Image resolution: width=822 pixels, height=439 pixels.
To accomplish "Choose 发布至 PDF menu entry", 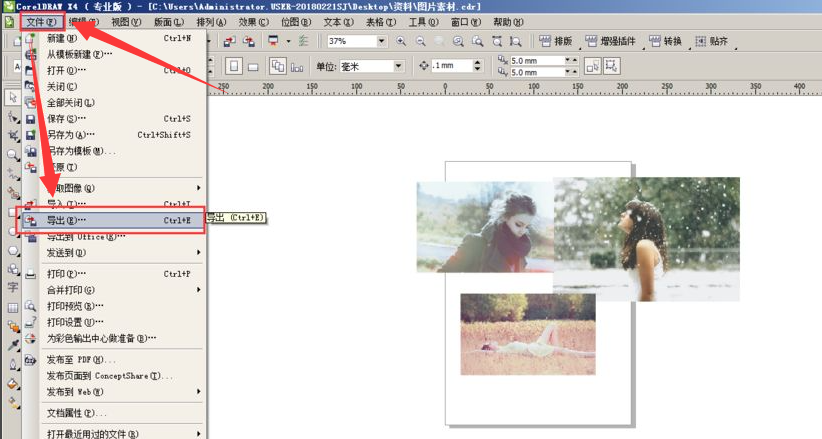I will coord(82,359).
